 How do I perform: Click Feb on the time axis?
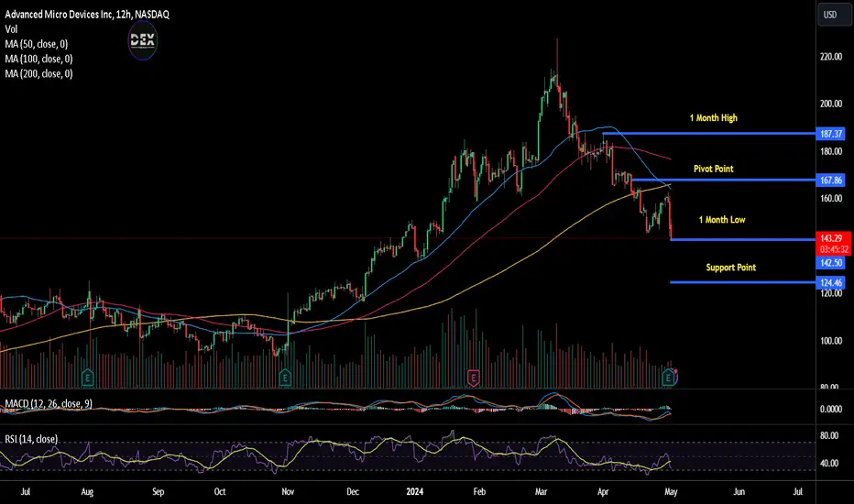coord(479,491)
